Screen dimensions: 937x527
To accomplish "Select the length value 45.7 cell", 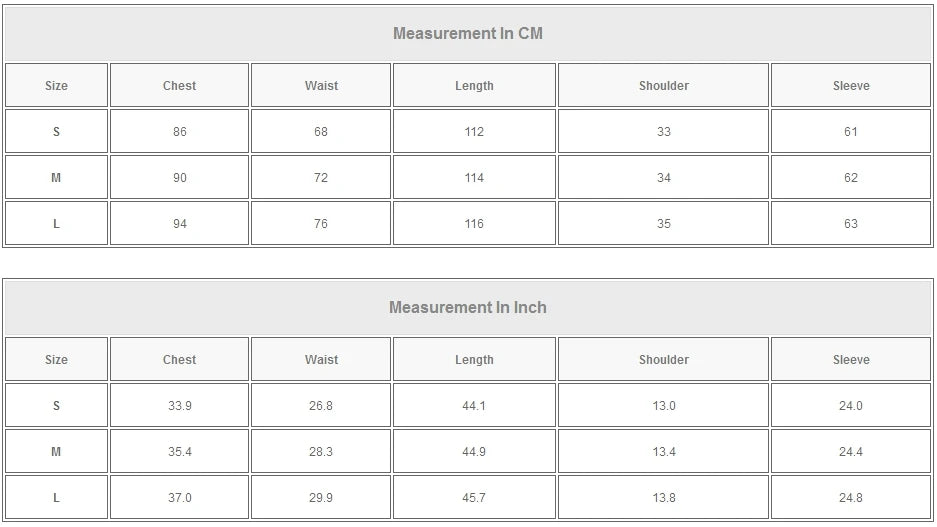I will click(474, 498).
